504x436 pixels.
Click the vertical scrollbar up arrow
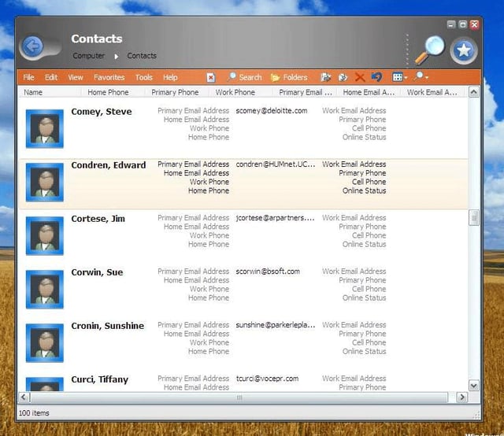(x=474, y=93)
